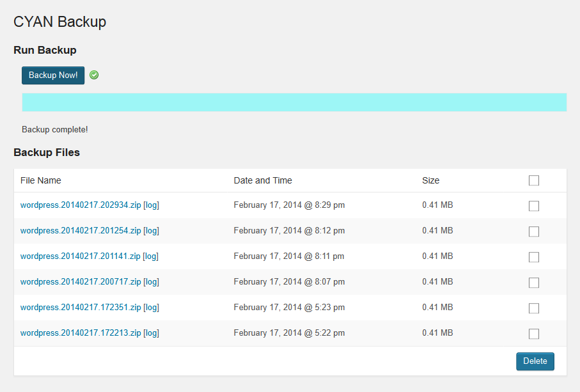The image size is (580, 392).
Task: View [log] for wordpress.20140217.202934.zip
Action: point(152,205)
